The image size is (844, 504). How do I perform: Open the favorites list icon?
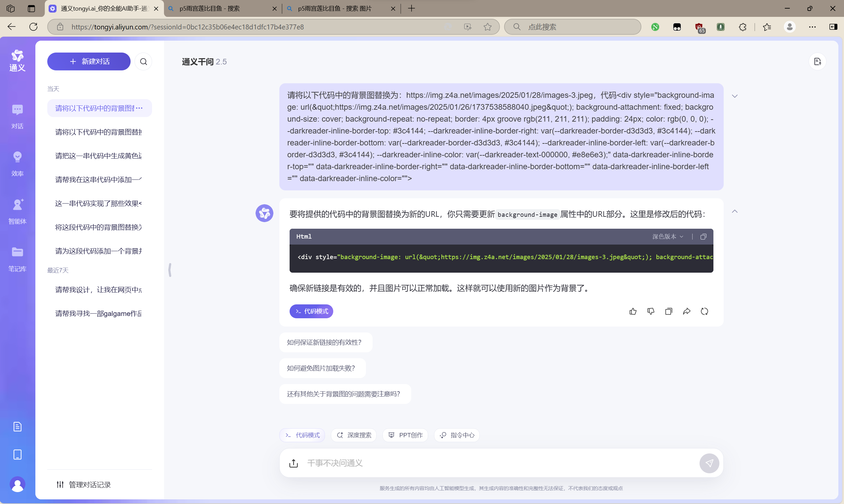tap(767, 27)
